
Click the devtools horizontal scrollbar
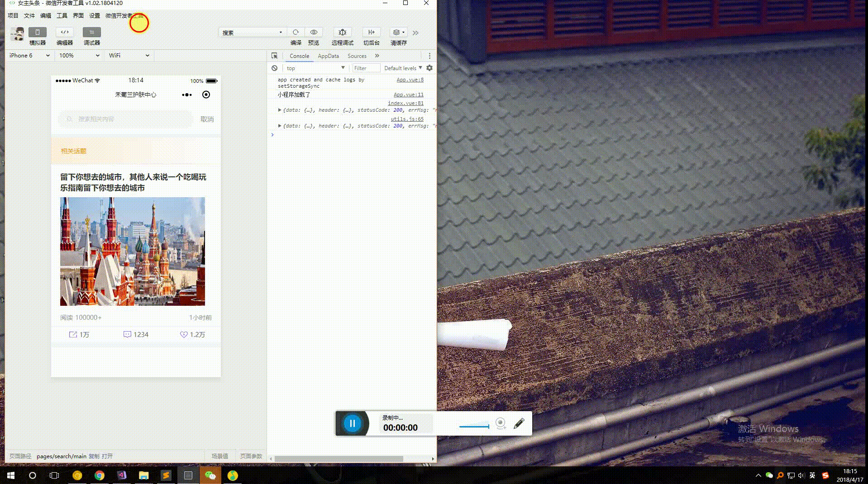tap(339, 459)
